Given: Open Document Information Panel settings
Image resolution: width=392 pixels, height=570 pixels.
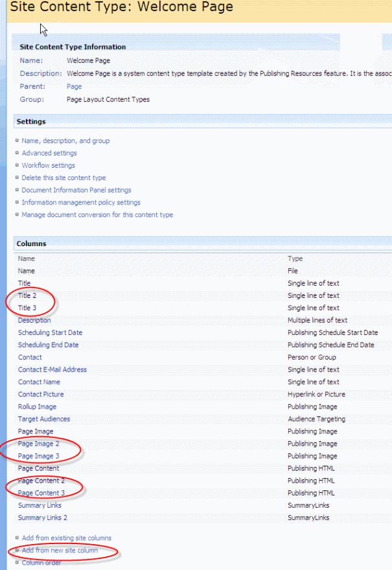Looking at the screenshot, I should click(76, 190).
